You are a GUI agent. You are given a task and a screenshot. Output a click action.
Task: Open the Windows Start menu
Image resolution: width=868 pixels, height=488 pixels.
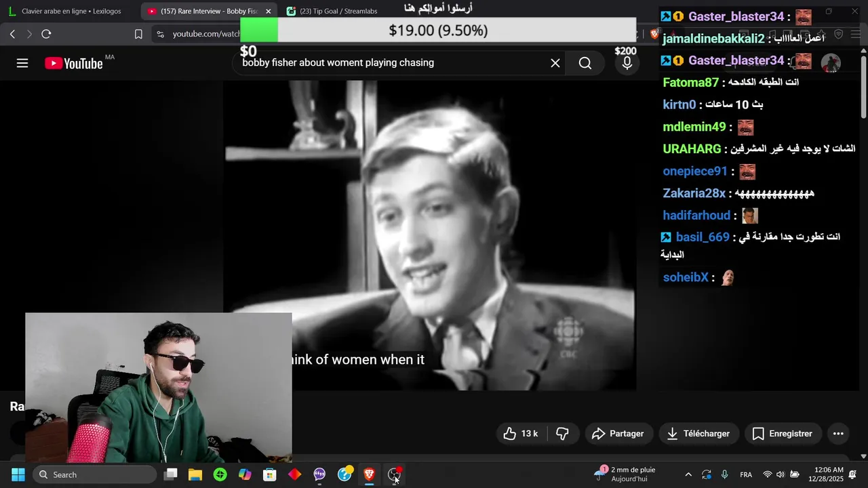pos(18,474)
